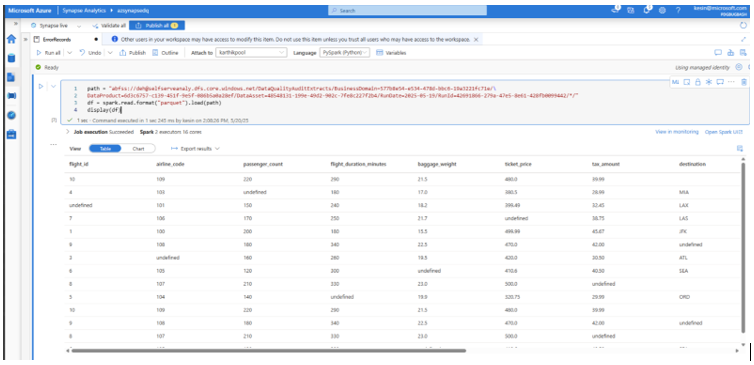Open the Home hub in left sidebar

(12, 39)
